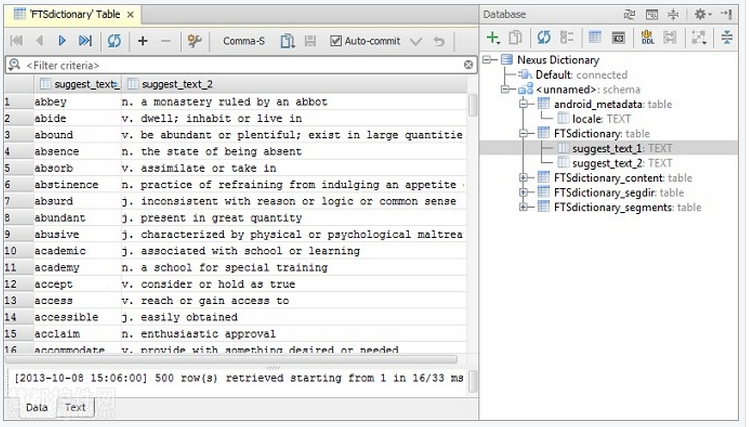Sort by suggest_text_2 column header
Screen dimensions: 749x427
pyautogui.click(x=177, y=85)
